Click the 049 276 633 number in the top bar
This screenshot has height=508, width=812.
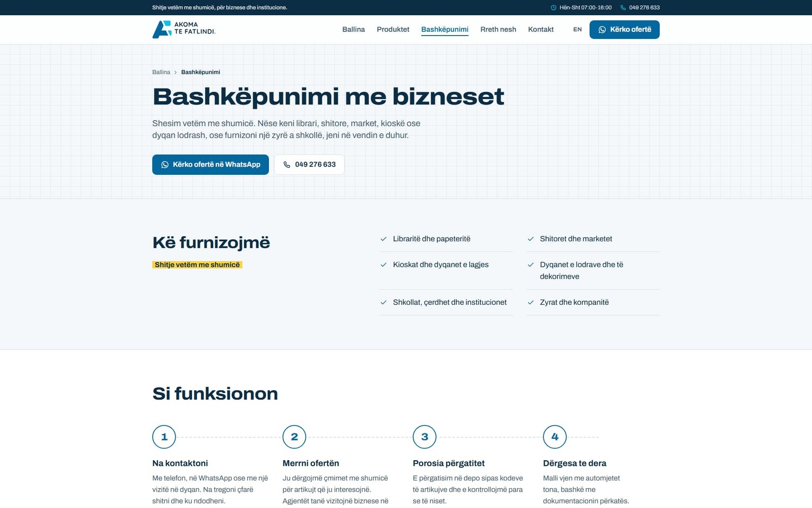click(x=645, y=8)
